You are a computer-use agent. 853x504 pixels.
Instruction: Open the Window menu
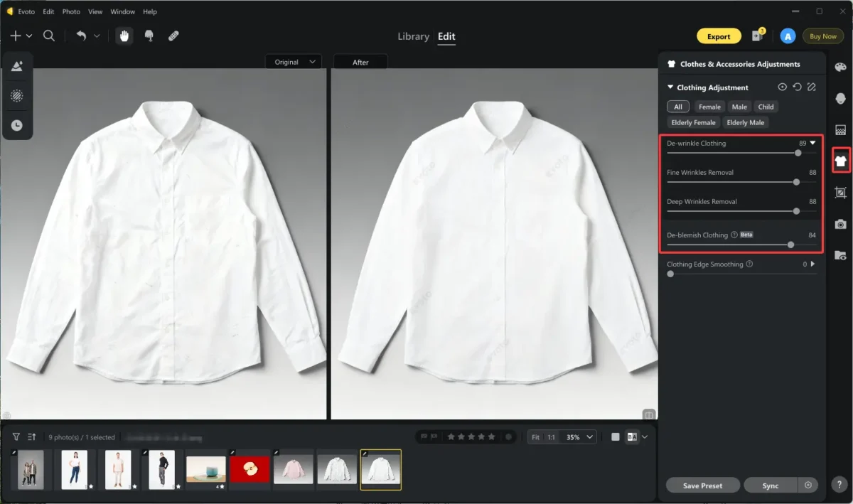click(x=123, y=12)
